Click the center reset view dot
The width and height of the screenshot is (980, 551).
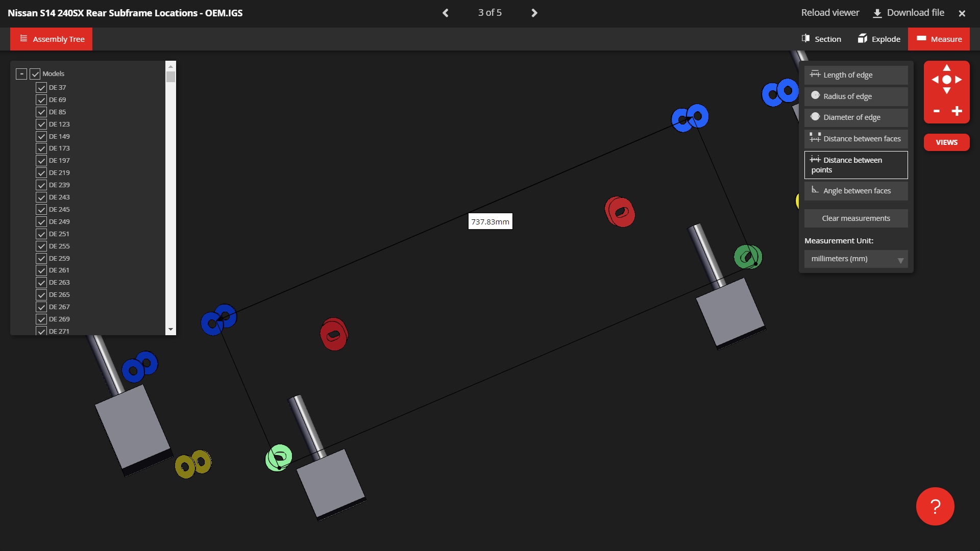[x=947, y=80]
